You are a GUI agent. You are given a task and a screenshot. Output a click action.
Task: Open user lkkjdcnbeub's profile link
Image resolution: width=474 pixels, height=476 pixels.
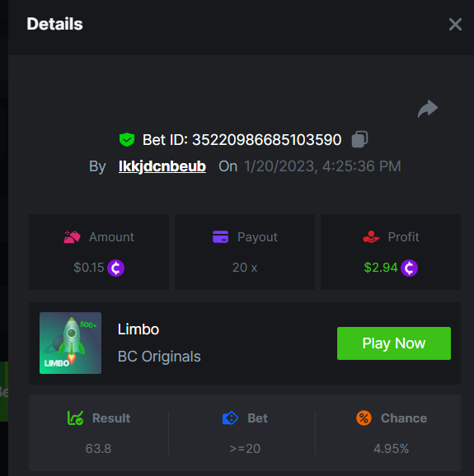click(162, 166)
